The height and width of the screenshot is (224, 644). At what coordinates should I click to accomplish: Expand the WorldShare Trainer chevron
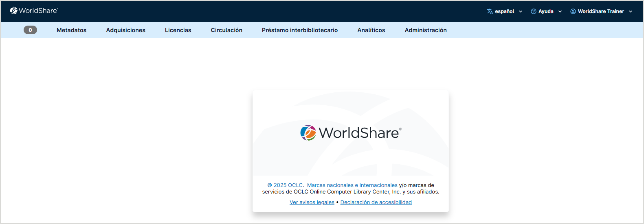631,11
